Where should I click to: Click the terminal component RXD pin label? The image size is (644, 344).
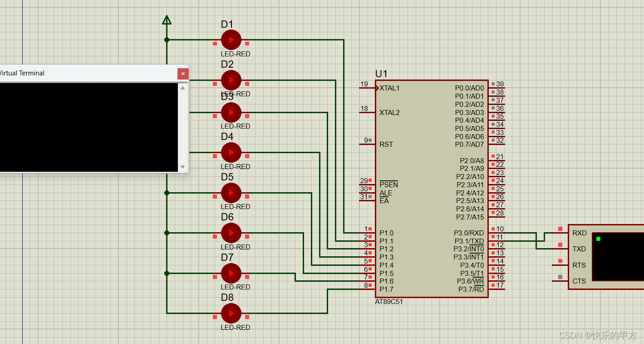[x=580, y=233]
